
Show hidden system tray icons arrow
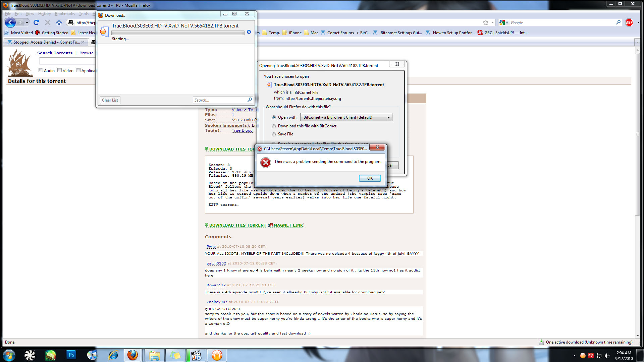575,356
